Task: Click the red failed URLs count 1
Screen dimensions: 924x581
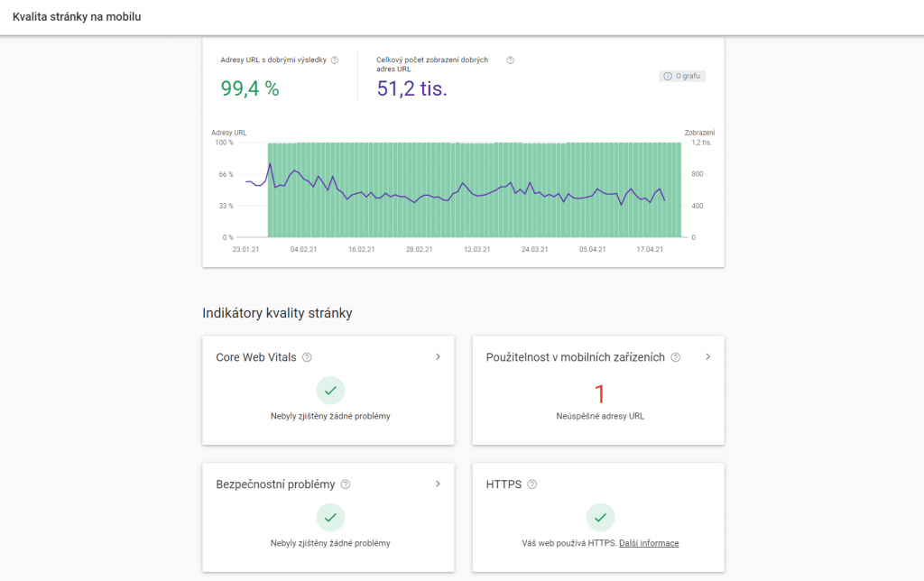Action: (599, 393)
